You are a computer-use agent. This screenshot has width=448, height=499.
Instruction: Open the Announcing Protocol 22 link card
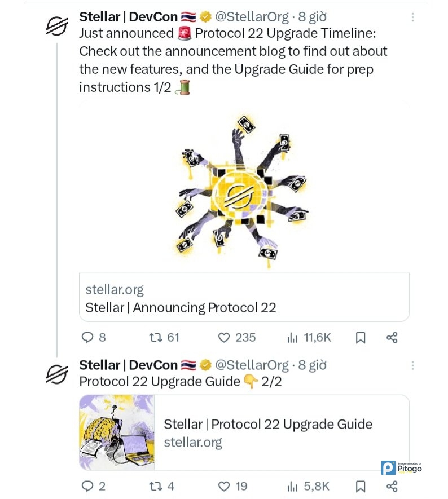(244, 298)
